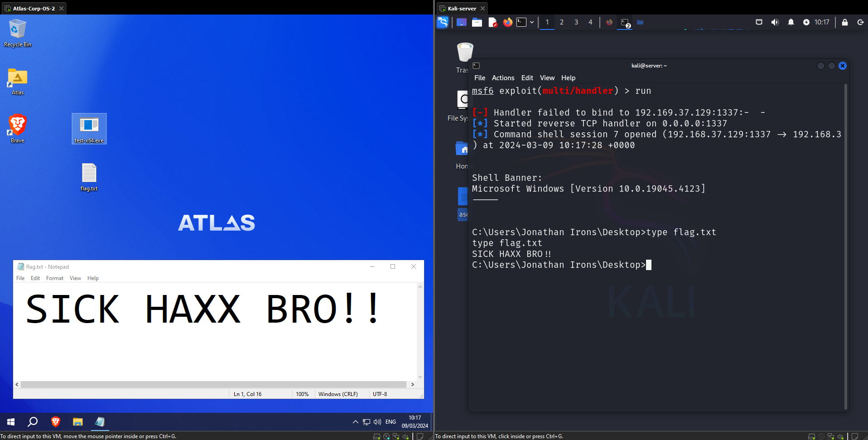Screen dimensions: 868x440
Task: Select the blue folder window in Kali panel
Action: [x=640, y=22]
